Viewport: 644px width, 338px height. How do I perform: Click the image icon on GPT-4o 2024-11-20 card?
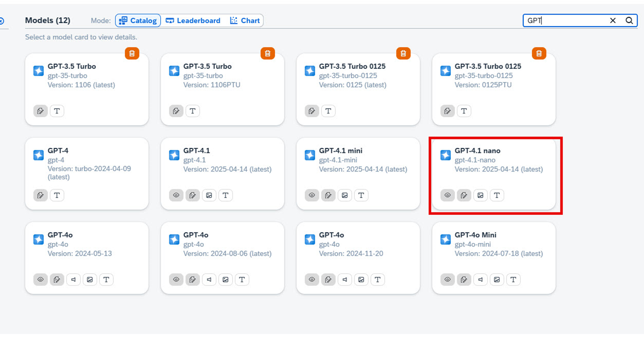[x=361, y=280]
